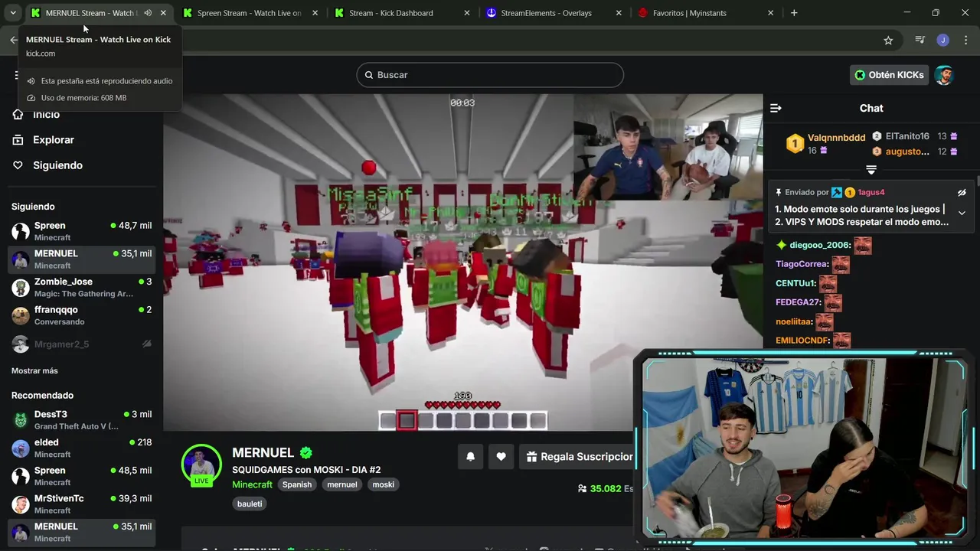Click diegooo_2006 username in chat
980x551 pixels.
pos(819,245)
